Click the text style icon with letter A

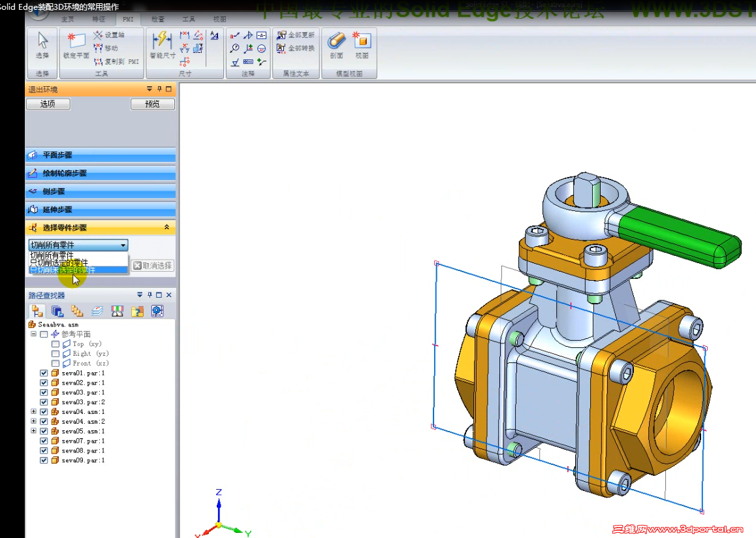point(214,36)
